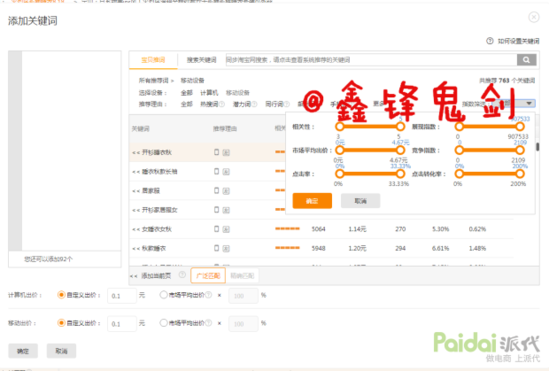Click the image icon in 秋款睡衣 row
The height and width of the screenshot is (371, 549).
226,248
